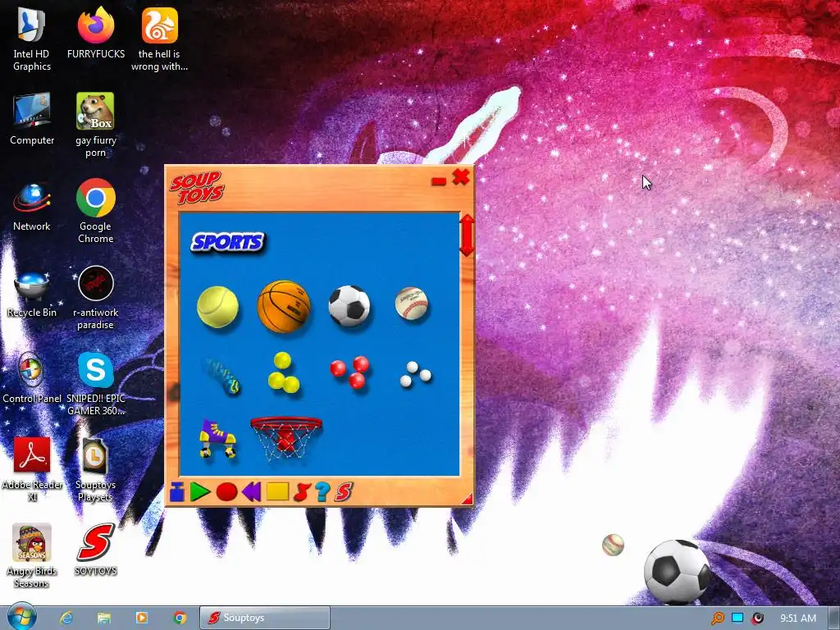
Task: Select the Control Panel desktop icon
Action: tap(32, 377)
